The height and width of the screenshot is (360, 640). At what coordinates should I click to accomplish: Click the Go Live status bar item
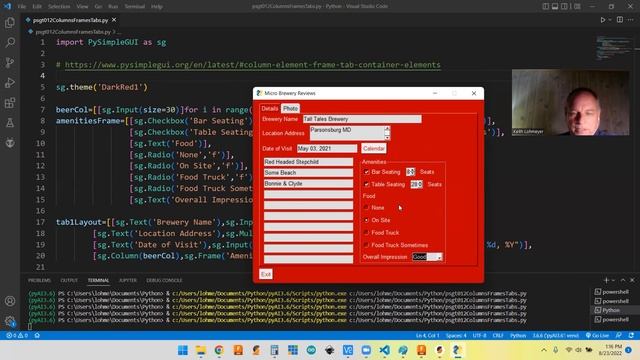[597, 336]
